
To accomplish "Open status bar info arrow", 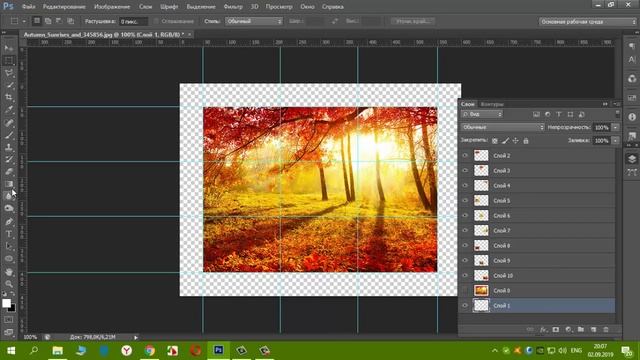I will (136, 337).
